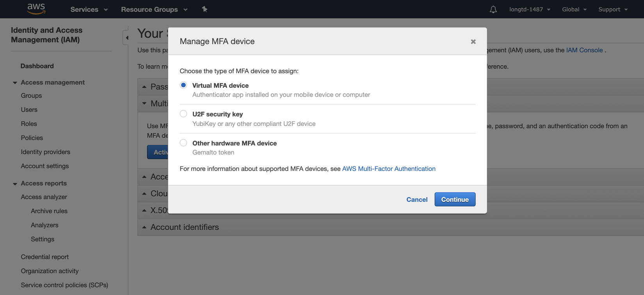Choose the U2F security key option
The image size is (644, 295).
tap(183, 114)
